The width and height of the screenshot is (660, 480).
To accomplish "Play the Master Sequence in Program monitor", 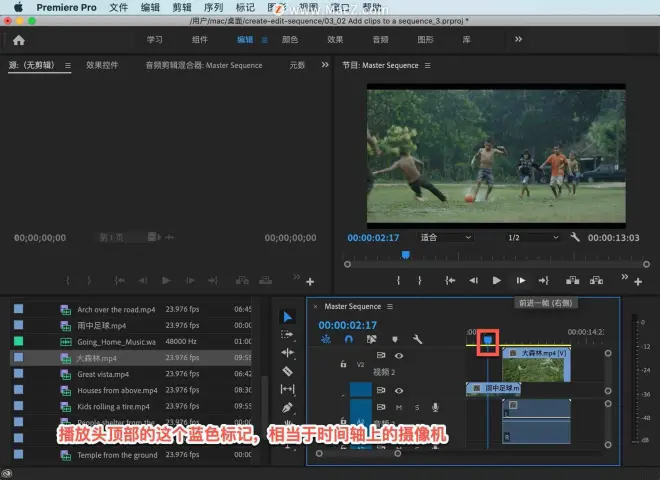I will click(x=497, y=280).
